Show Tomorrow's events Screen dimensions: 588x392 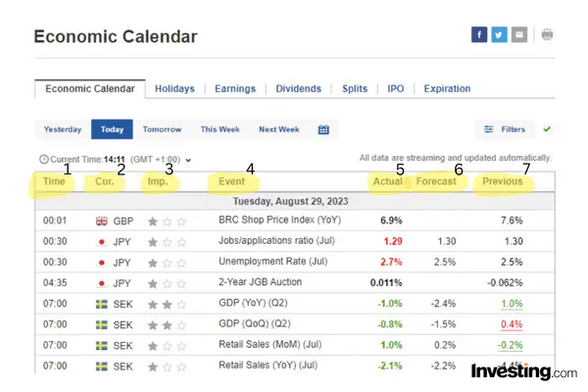coord(162,129)
